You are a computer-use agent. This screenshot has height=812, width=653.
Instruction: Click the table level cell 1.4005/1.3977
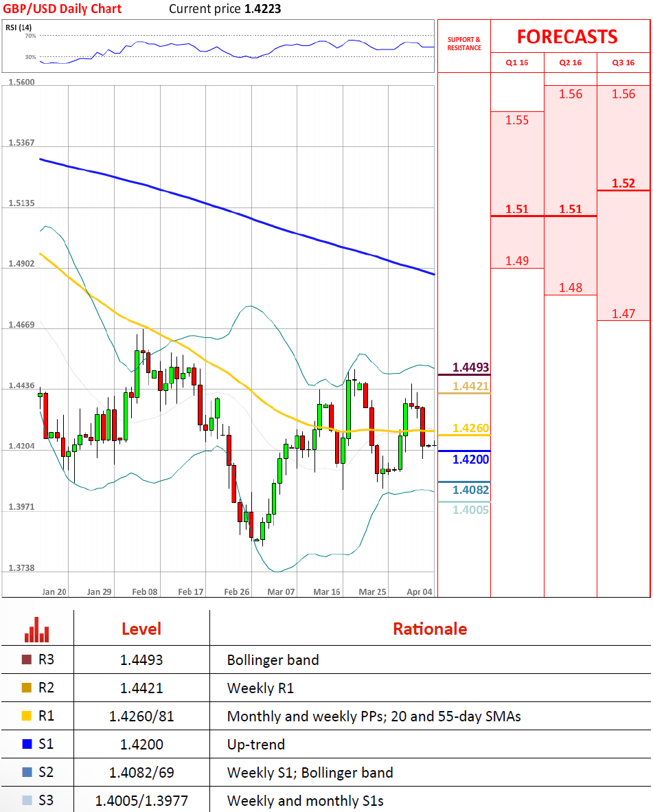coord(141,800)
